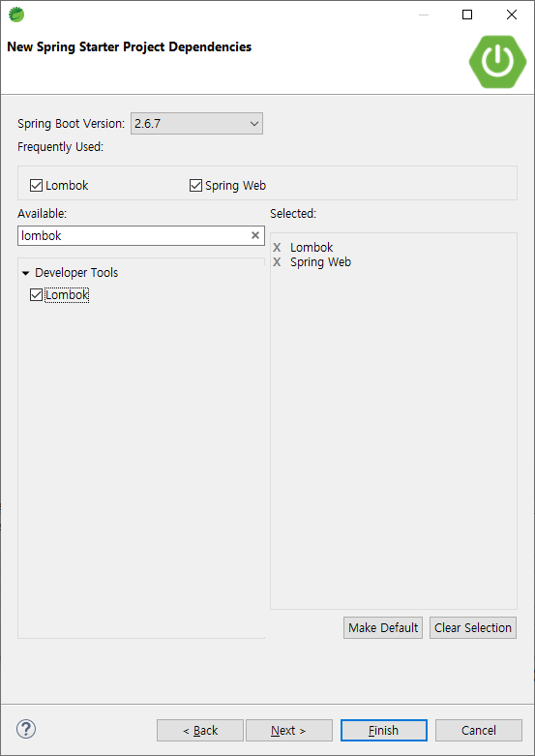Clear the lombok search text
Image resolution: width=535 pixels, height=756 pixels.
click(x=255, y=235)
